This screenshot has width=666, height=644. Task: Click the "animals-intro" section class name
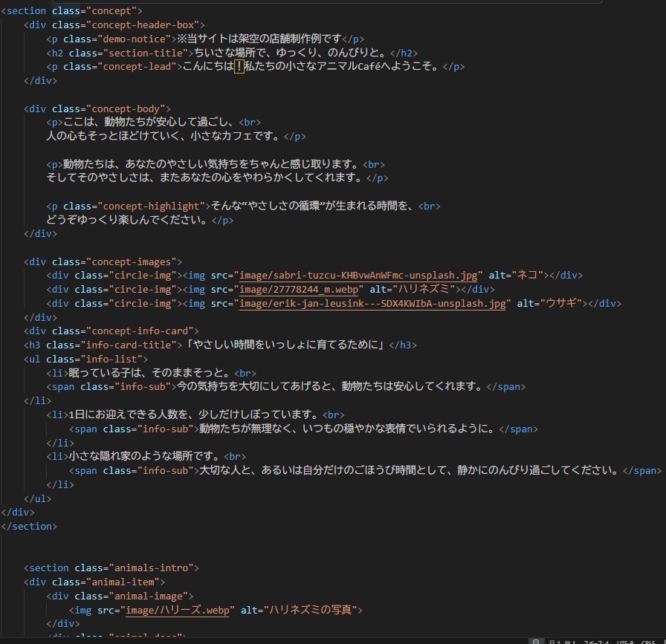click(153, 567)
